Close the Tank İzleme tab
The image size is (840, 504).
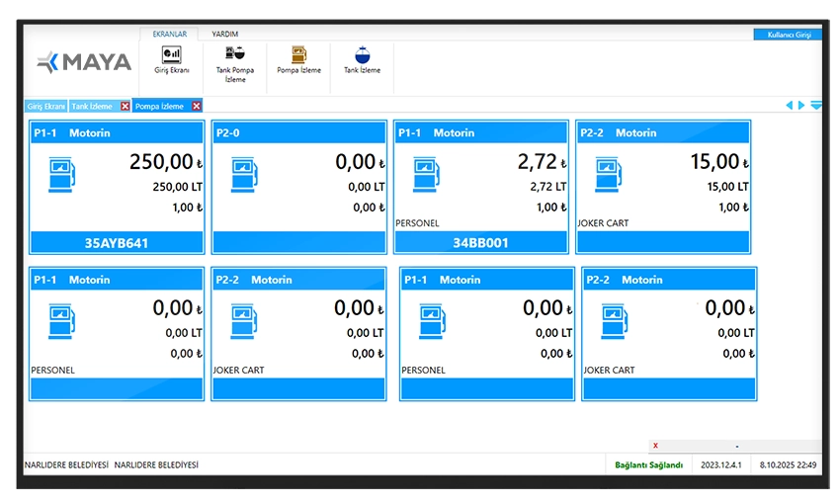point(125,106)
